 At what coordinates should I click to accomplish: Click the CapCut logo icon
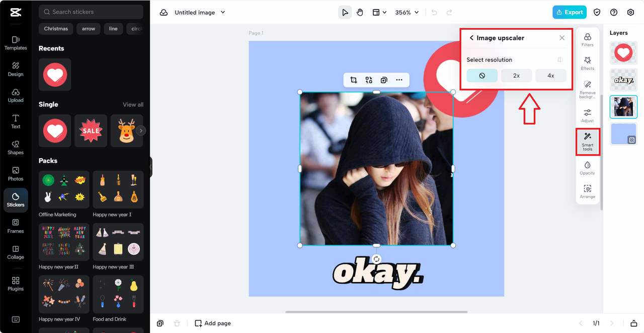click(x=16, y=13)
